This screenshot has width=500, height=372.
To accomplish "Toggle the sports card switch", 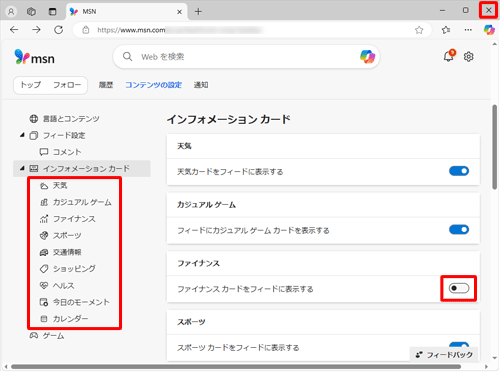I will coord(459,345).
